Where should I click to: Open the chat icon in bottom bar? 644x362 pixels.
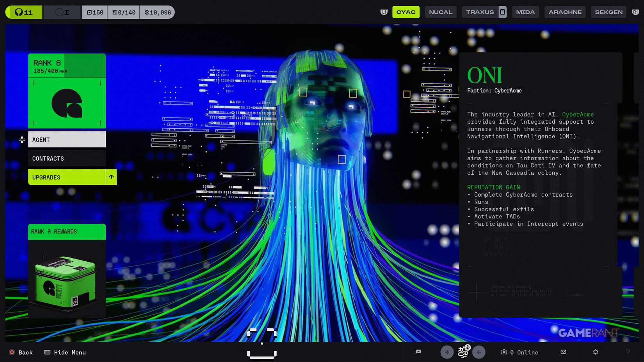click(418, 352)
